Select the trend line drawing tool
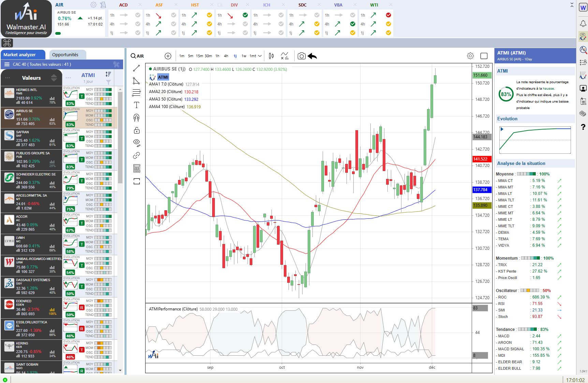The height and width of the screenshot is (383, 588). click(136, 68)
